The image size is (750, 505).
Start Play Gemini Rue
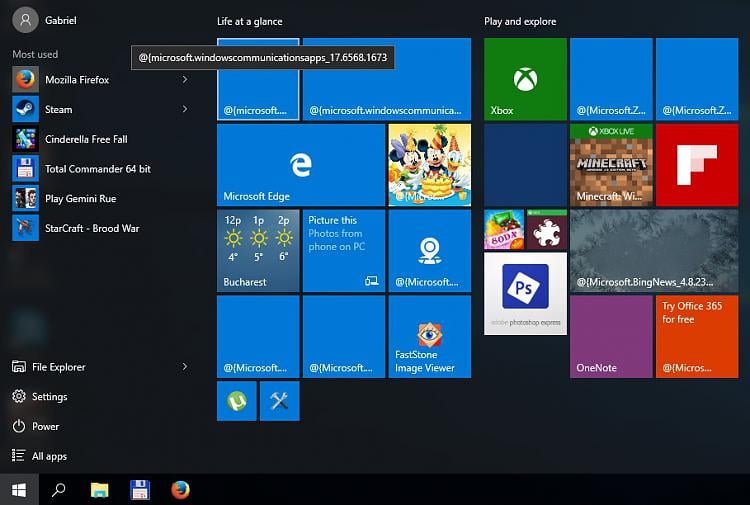[100, 198]
